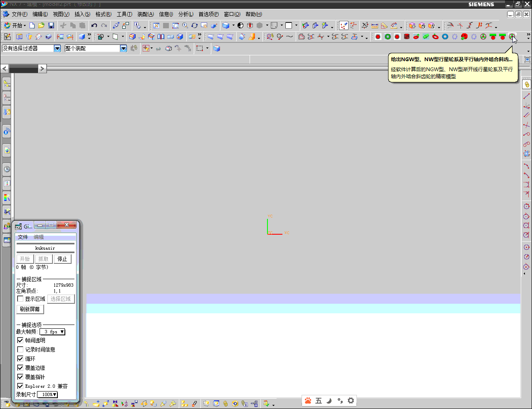The height and width of the screenshot is (409, 532).
Task: Toggle the Explorer 2.0 兼容 checkbox
Action: [20, 386]
